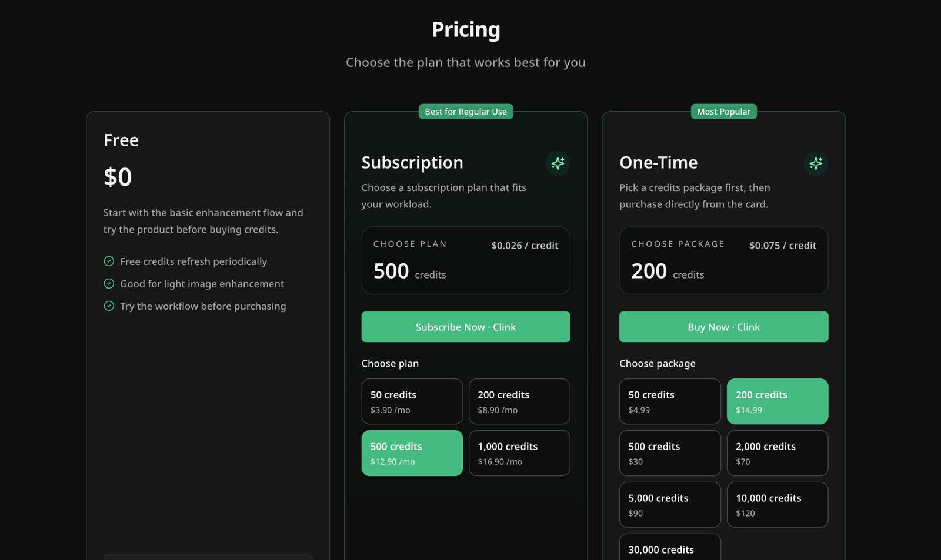Click the checkmark icon next to Free credits refresh

tap(109, 261)
